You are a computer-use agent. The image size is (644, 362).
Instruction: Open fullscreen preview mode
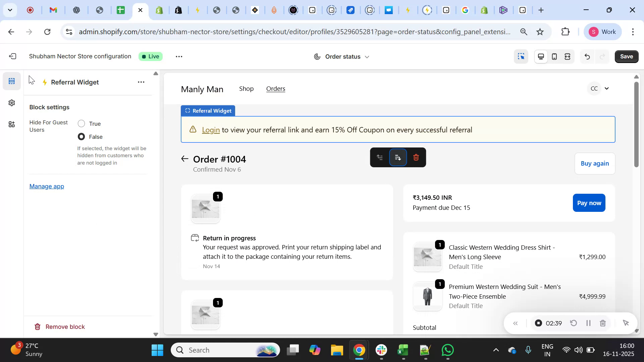[568, 56]
